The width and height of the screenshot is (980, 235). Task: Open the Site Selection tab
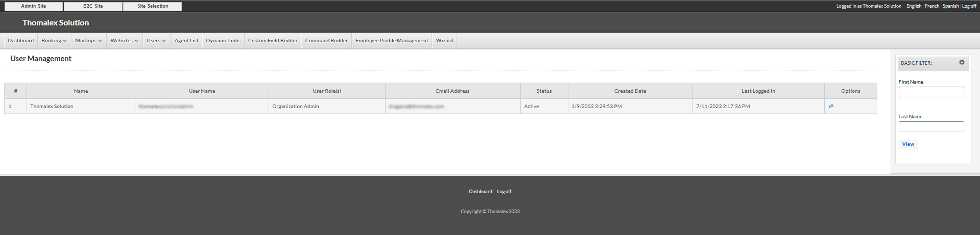(153, 6)
